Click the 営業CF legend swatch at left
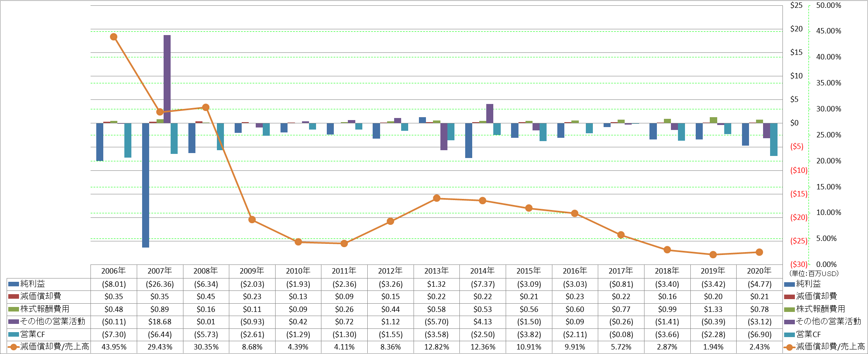868x354 pixels. click(13, 334)
